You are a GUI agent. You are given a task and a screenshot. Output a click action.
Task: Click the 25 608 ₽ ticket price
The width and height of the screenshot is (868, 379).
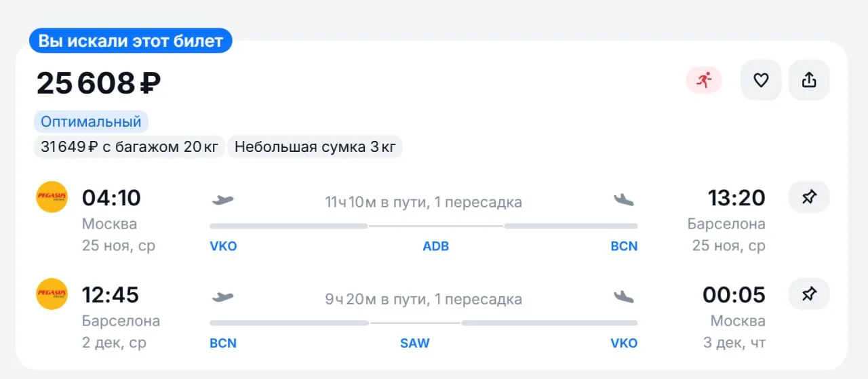tap(98, 83)
